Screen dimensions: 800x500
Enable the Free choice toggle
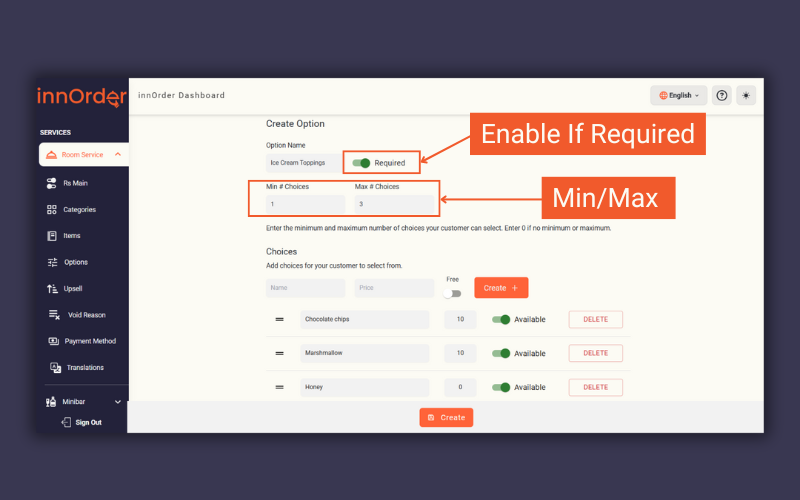pos(453,293)
